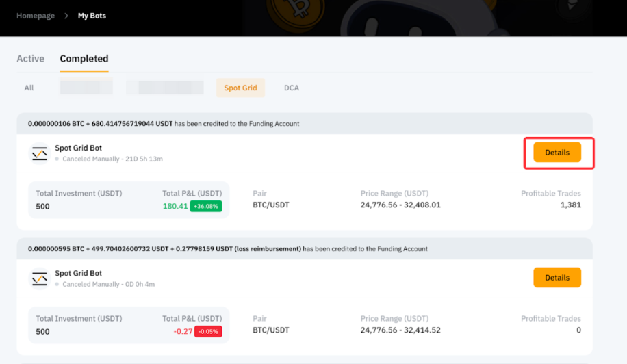Image resolution: width=627 pixels, height=364 pixels.
Task: Click the My Bots breadcrumb
Action: 92,16
